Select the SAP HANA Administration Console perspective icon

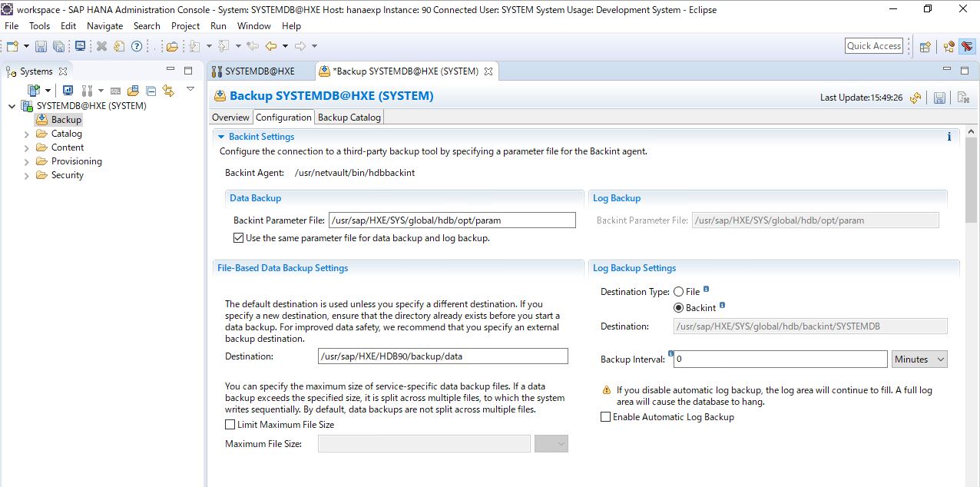tap(966, 46)
